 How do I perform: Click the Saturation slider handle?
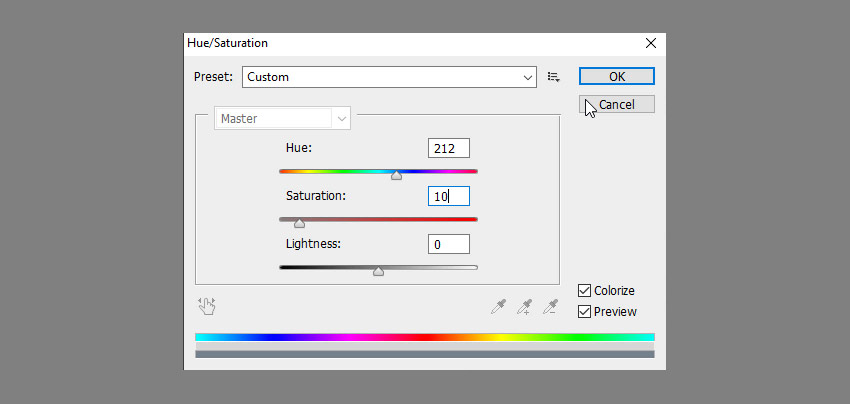299,223
